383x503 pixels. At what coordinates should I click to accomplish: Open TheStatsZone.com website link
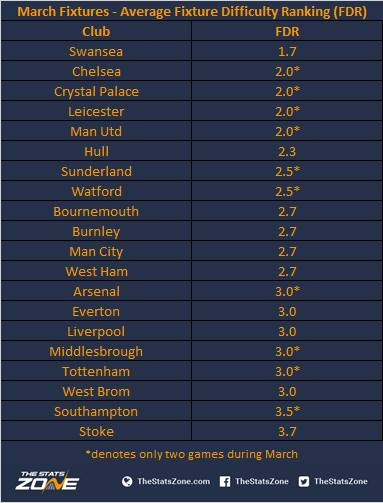coord(174,481)
